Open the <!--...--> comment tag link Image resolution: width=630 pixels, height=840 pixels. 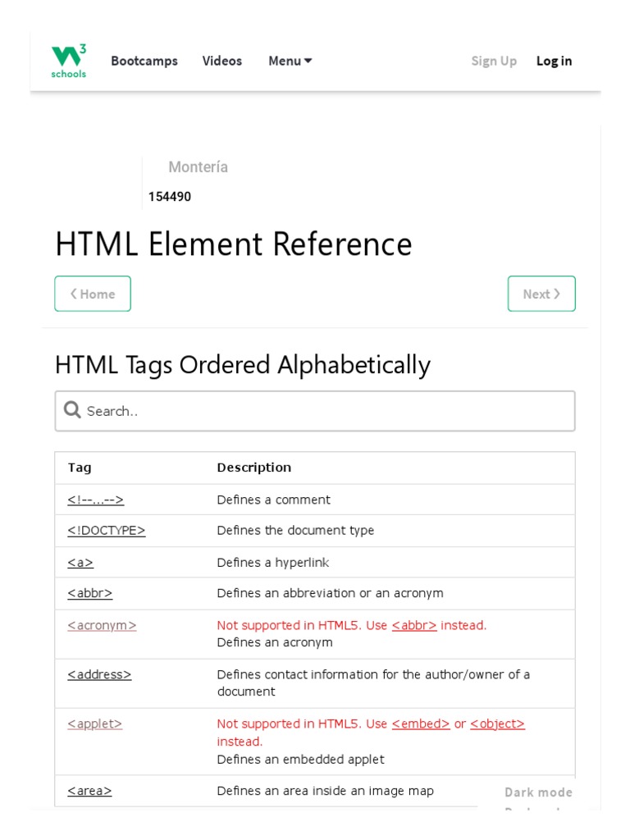click(x=96, y=500)
